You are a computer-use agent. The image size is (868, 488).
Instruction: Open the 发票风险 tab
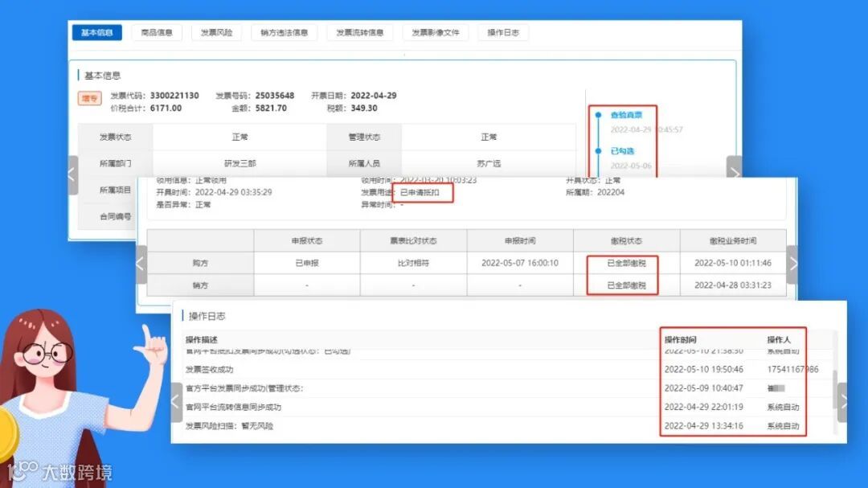point(216,33)
